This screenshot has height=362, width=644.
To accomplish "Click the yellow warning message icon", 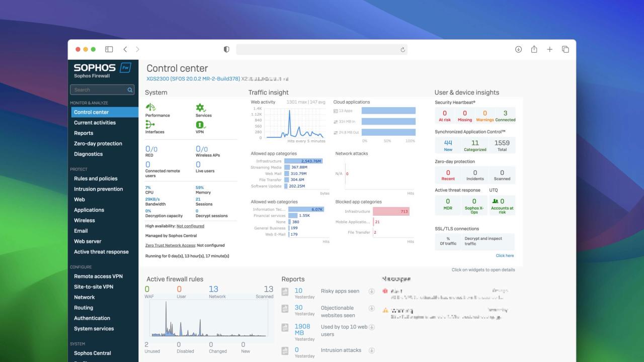I will (x=385, y=310).
